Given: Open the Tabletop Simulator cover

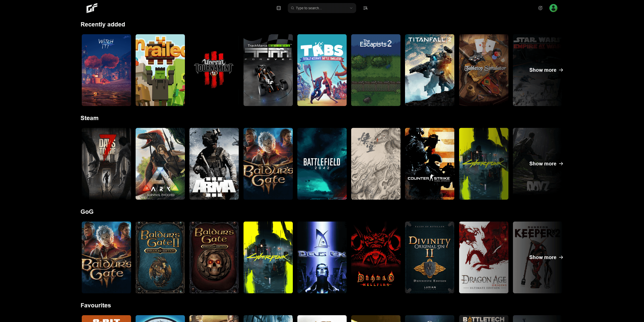Looking at the screenshot, I should [484, 70].
